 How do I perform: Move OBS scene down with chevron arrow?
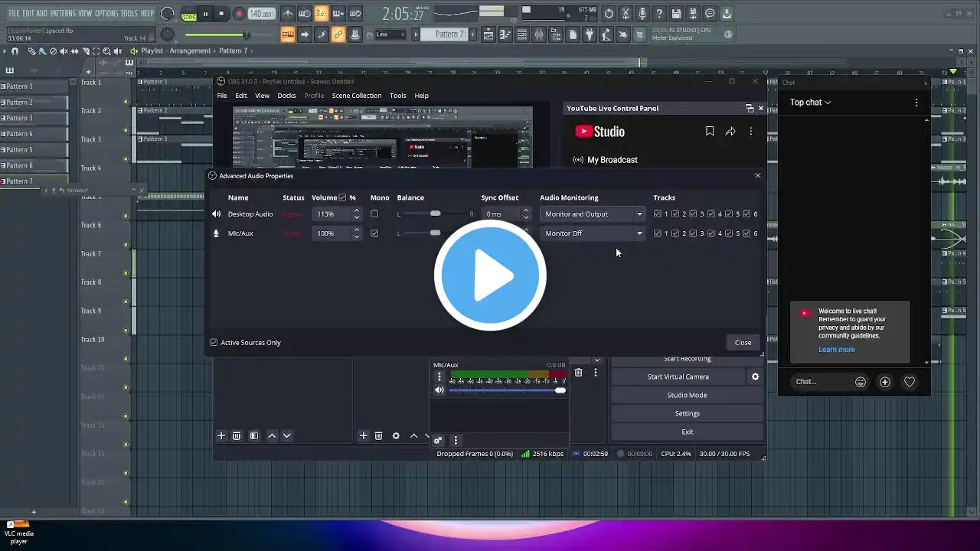287,435
